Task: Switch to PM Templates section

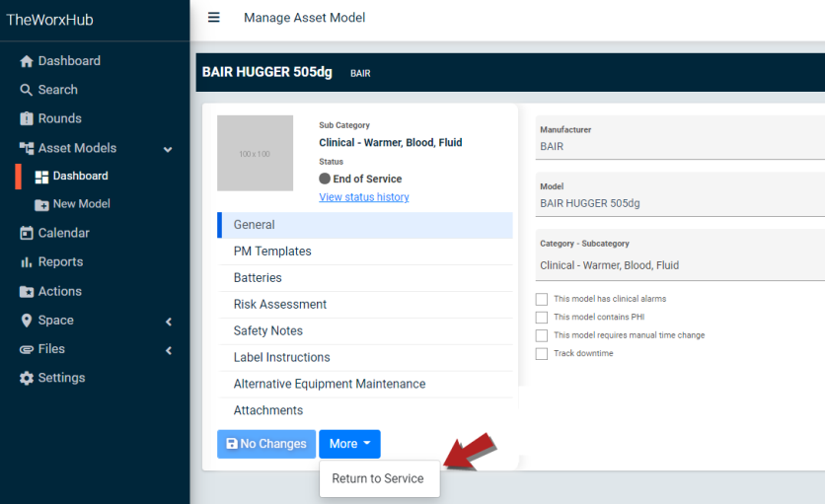Action: click(365, 252)
